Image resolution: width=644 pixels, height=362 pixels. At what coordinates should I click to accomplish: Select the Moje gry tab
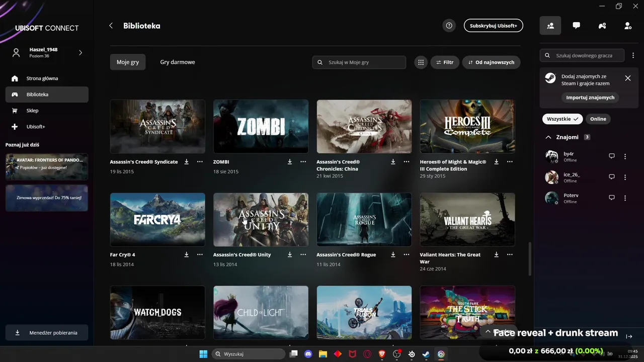[128, 62]
